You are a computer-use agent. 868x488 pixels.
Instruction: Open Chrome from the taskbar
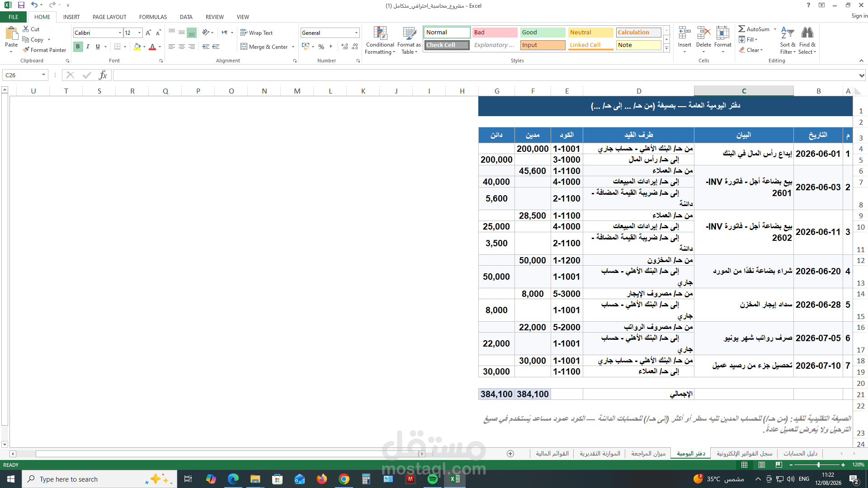click(344, 479)
